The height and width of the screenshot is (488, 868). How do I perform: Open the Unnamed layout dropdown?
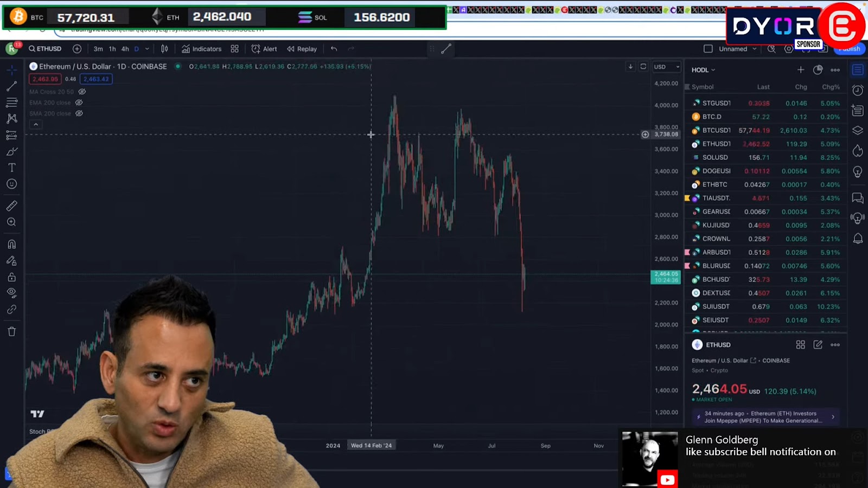coord(737,49)
